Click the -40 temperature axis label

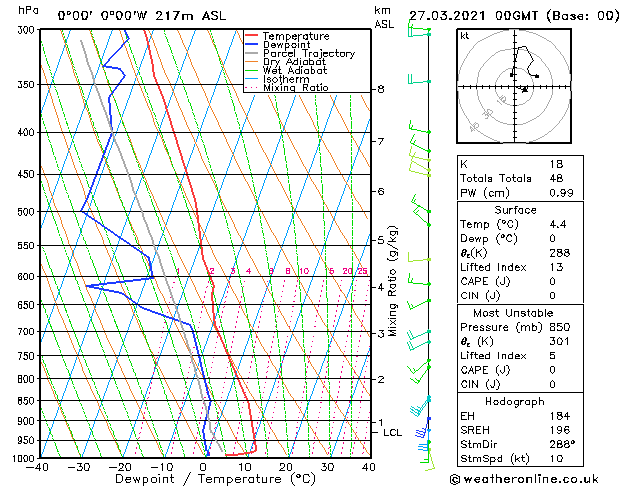37,467
